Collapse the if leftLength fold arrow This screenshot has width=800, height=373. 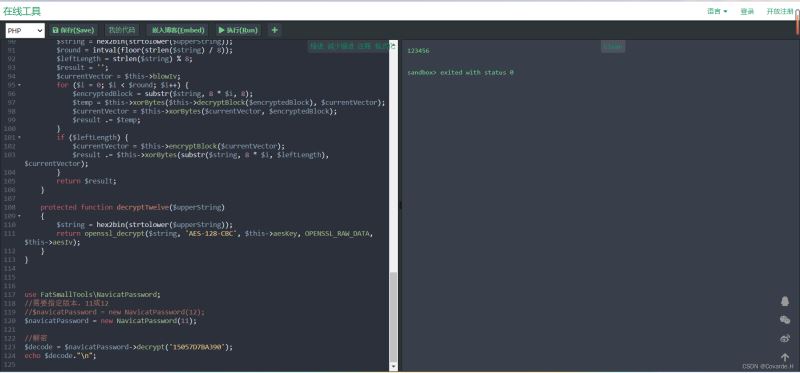(19, 137)
